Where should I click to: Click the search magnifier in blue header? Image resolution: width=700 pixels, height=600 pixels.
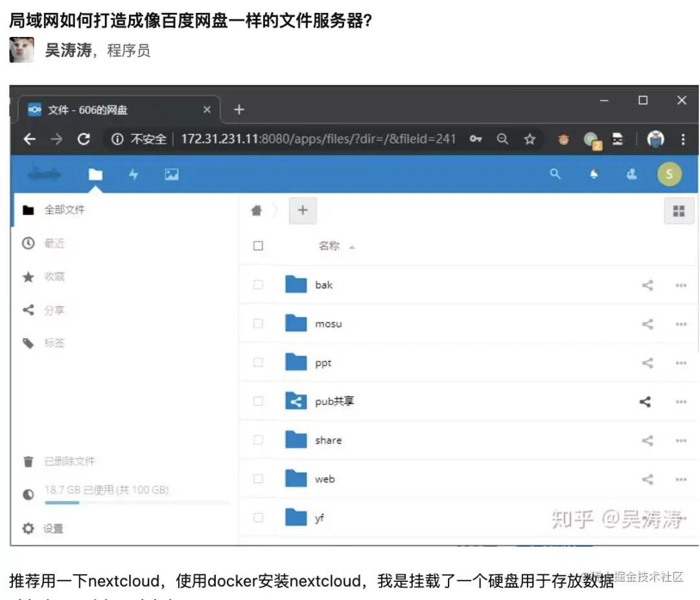click(555, 174)
